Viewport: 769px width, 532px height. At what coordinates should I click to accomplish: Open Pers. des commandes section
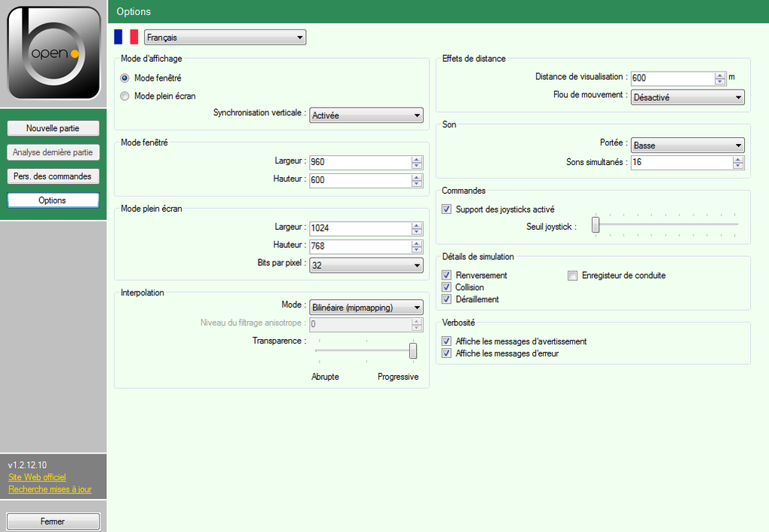point(53,176)
